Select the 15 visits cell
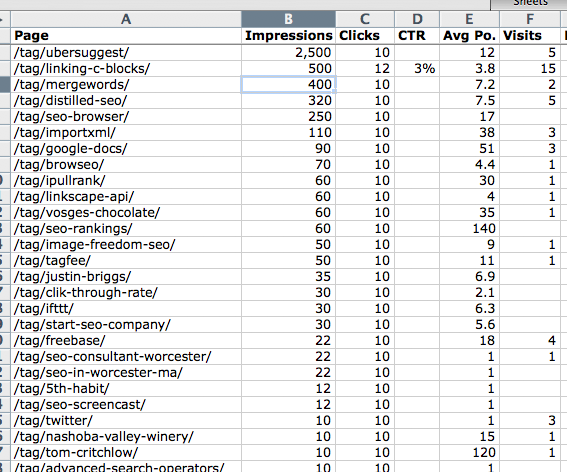Image resolution: width=567 pixels, height=472 pixels. click(530, 69)
